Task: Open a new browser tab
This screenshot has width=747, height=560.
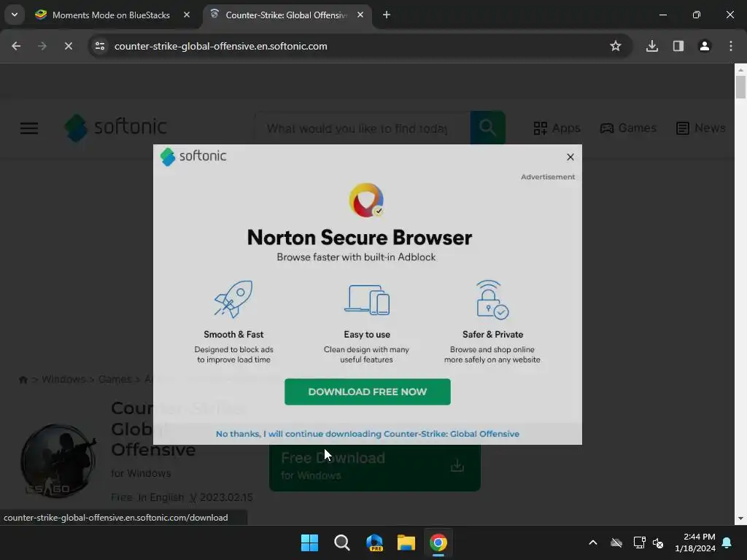Action: (x=387, y=15)
